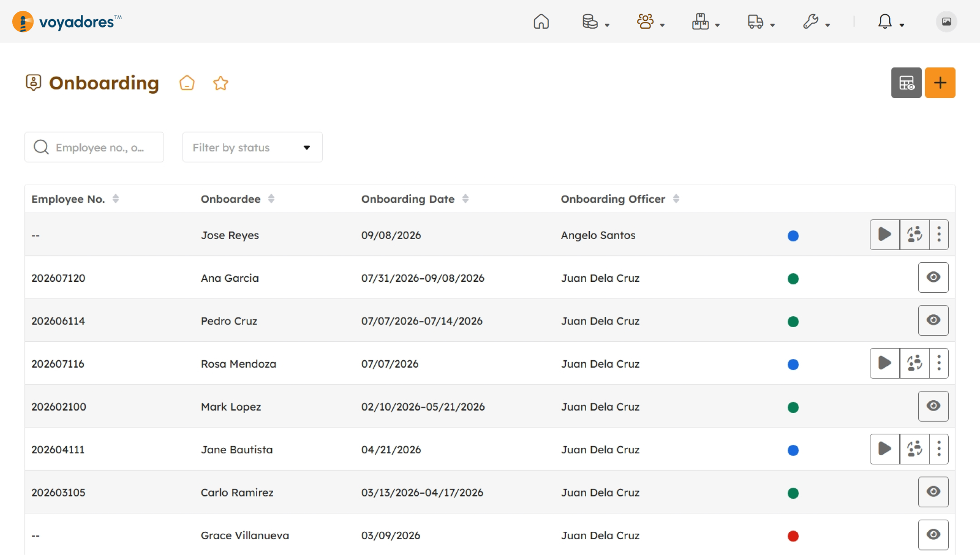Click the Onboarding page title

point(104,83)
